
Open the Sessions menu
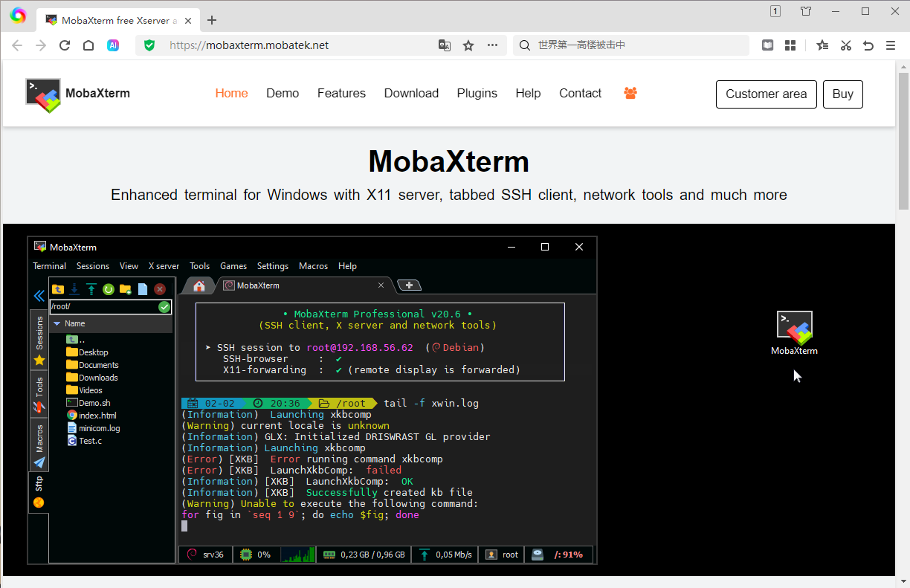point(93,266)
